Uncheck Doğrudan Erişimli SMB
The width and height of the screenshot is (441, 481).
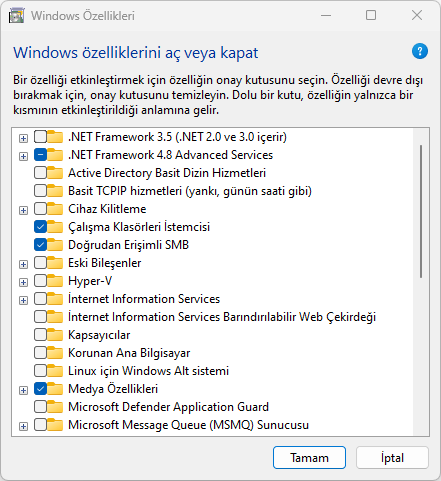point(40,245)
